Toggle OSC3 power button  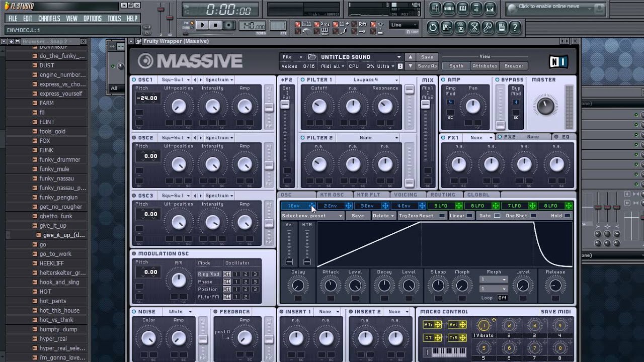coord(134,196)
